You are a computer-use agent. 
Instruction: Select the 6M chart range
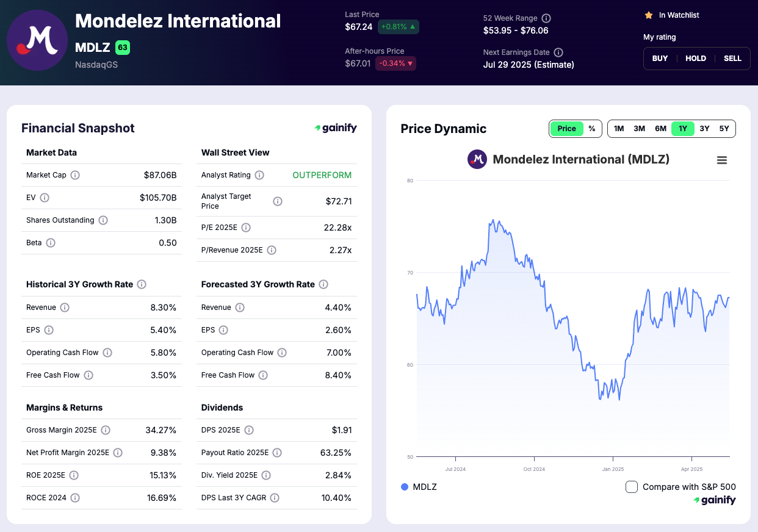[660, 129]
